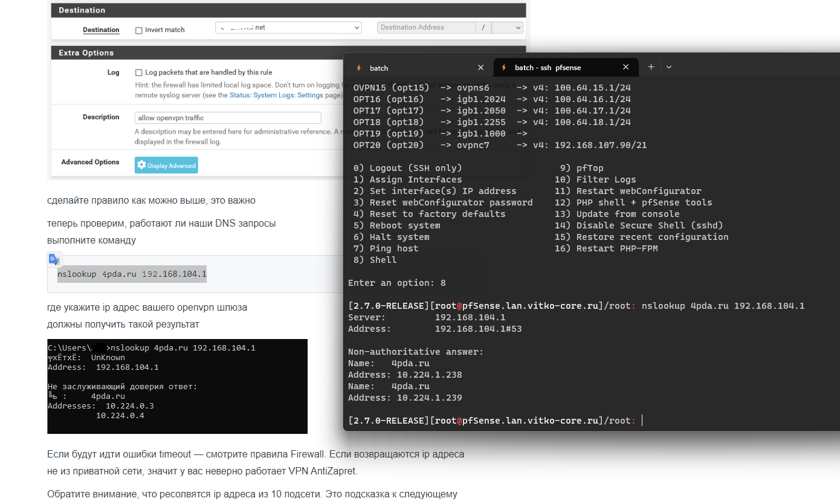
Task: Click '13) Update from console' line
Action: point(617,214)
